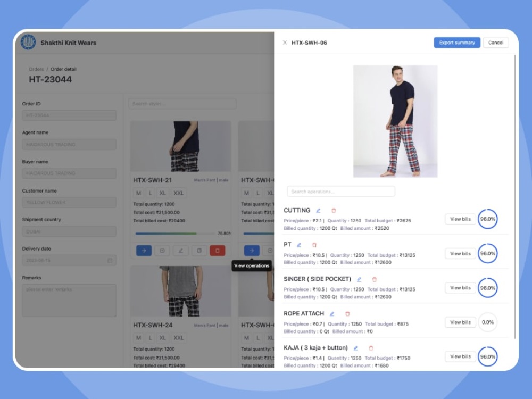The image size is (532, 399).
Task: Edit the KAJA ( 3 kaja + button) operation
Action: tap(355, 348)
